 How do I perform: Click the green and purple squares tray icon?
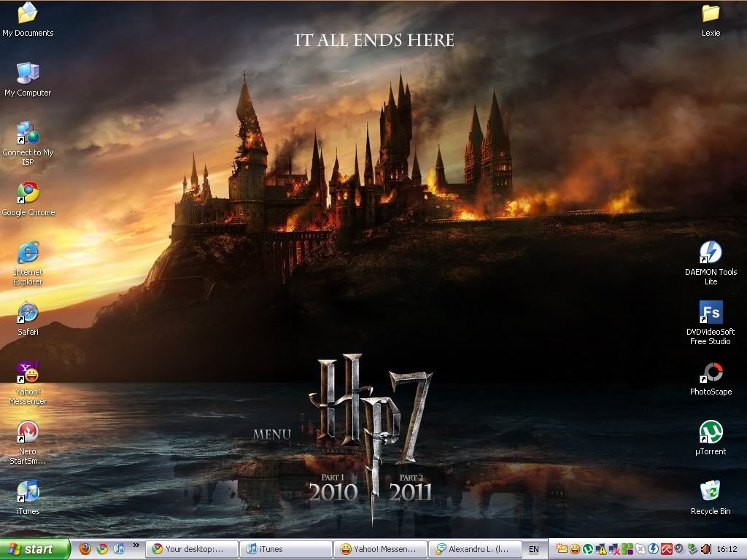pyautogui.click(x=627, y=549)
